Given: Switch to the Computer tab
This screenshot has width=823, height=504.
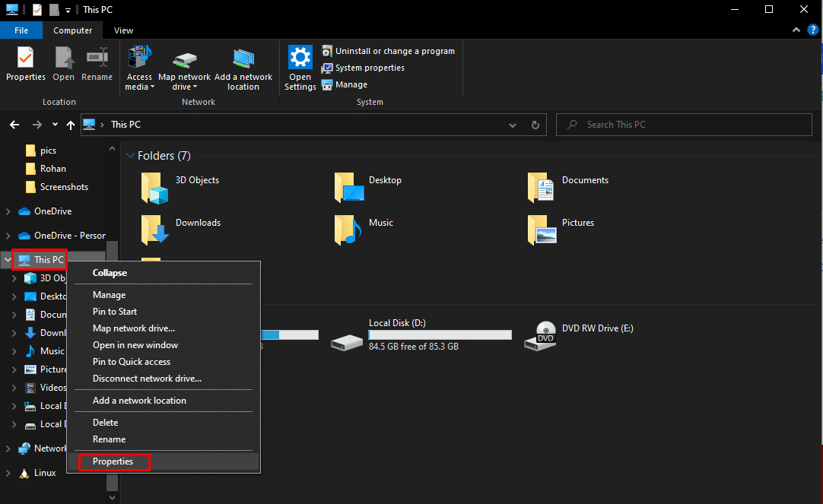Looking at the screenshot, I should (72, 30).
